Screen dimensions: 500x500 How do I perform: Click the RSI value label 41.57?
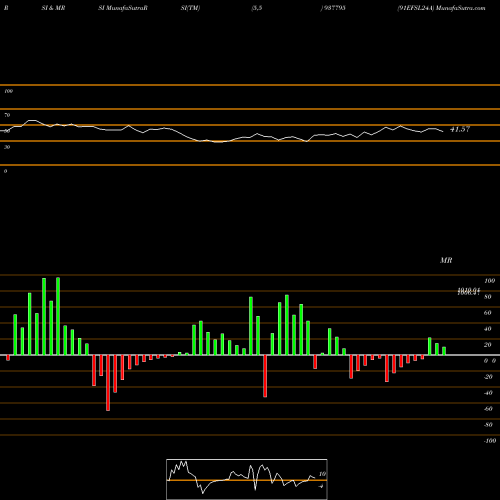pyautogui.click(x=460, y=129)
